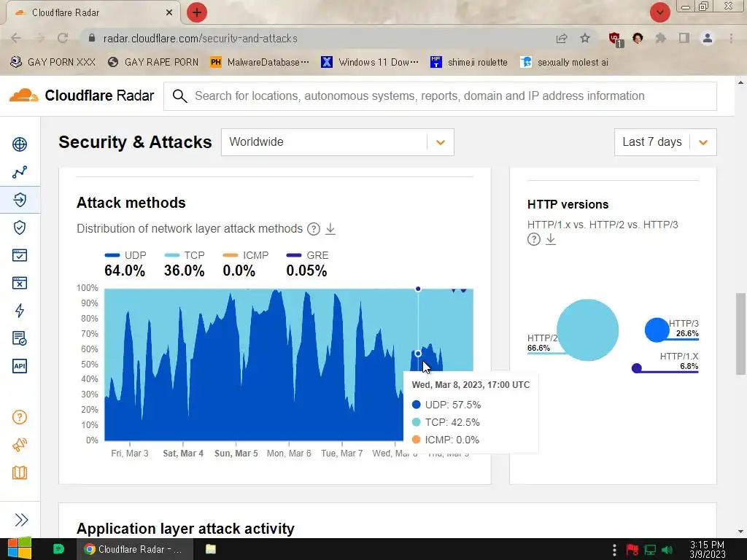Image resolution: width=747 pixels, height=560 pixels.
Task: Click the search locations input field
Action: point(440,96)
